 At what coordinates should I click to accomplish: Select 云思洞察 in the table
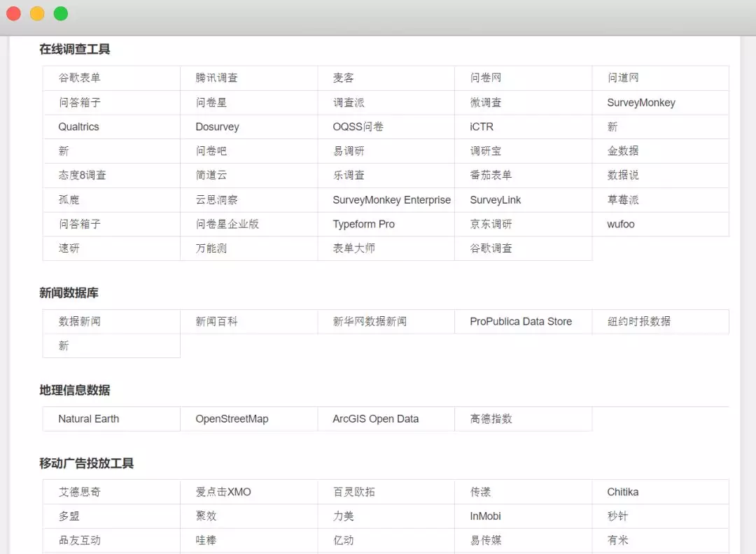click(x=216, y=200)
